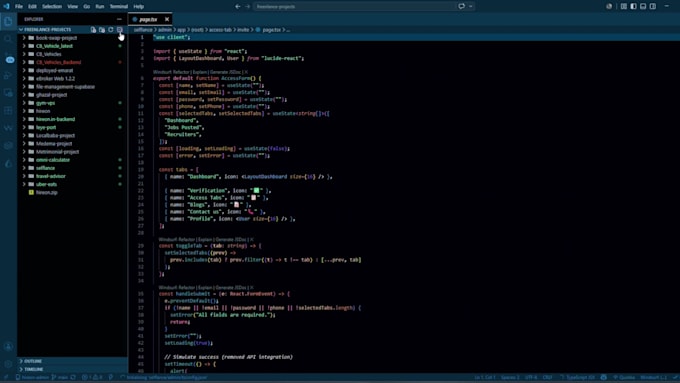This screenshot has height=383, width=680.
Task: Click line and column indicator in status bar
Action: [484, 377]
